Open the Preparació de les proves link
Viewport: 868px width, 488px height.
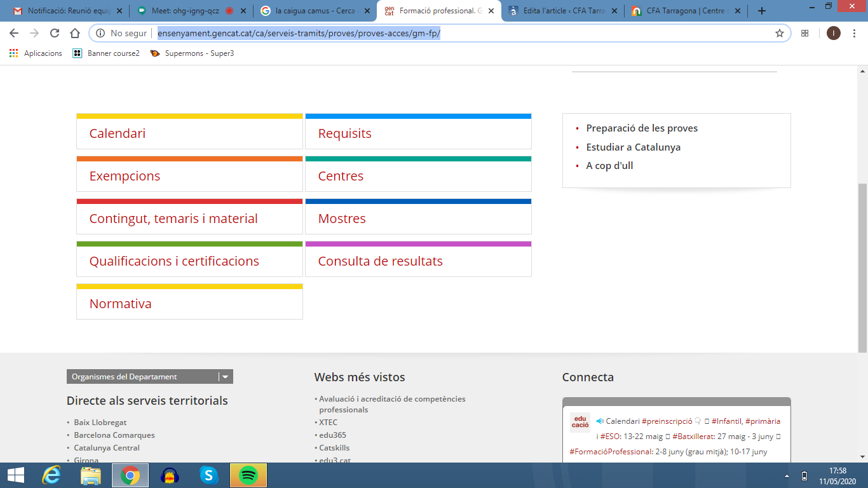pyautogui.click(x=642, y=128)
